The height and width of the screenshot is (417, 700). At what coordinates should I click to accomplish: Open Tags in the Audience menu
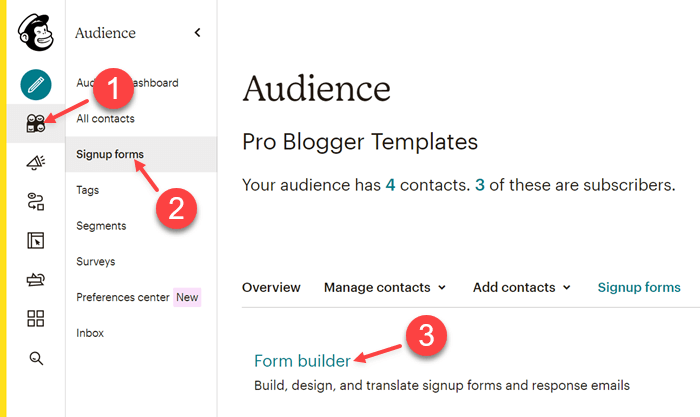(88, 190)
